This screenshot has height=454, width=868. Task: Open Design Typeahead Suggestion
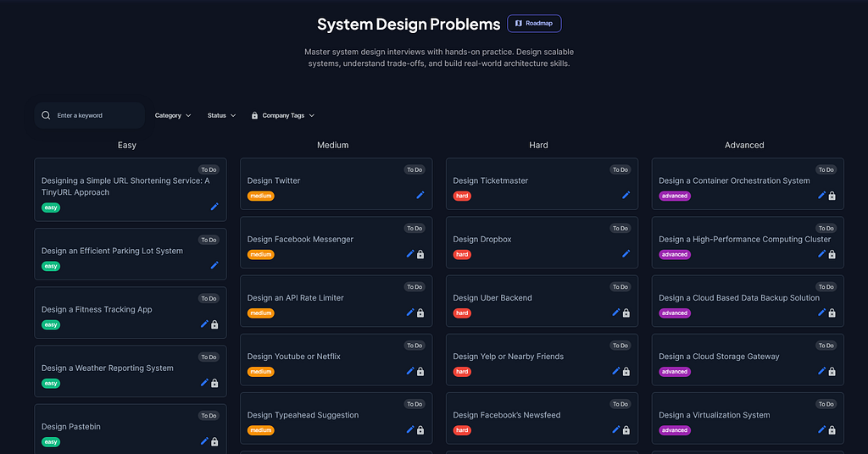tap(303, 415)
